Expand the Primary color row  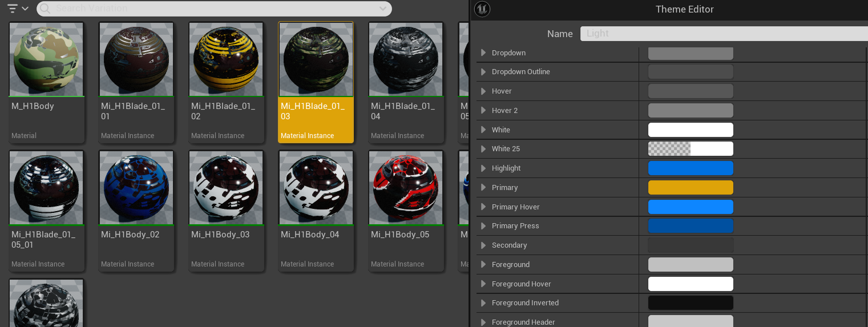coord(483,187)
